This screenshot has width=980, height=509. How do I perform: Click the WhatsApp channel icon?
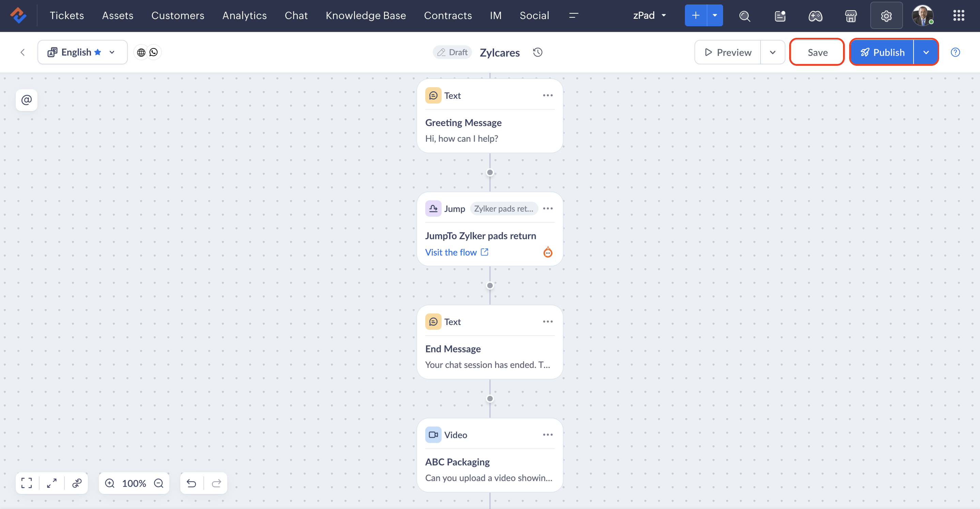(154, 52)
